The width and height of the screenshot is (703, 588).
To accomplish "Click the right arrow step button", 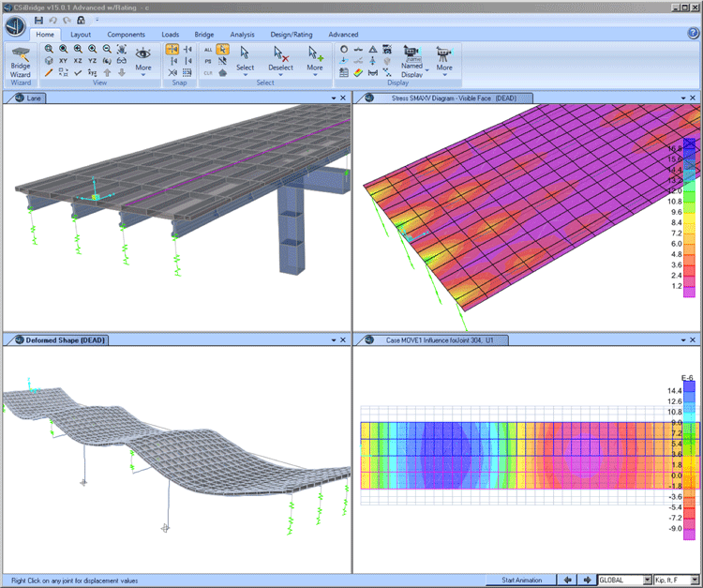I will pos(586,580).
